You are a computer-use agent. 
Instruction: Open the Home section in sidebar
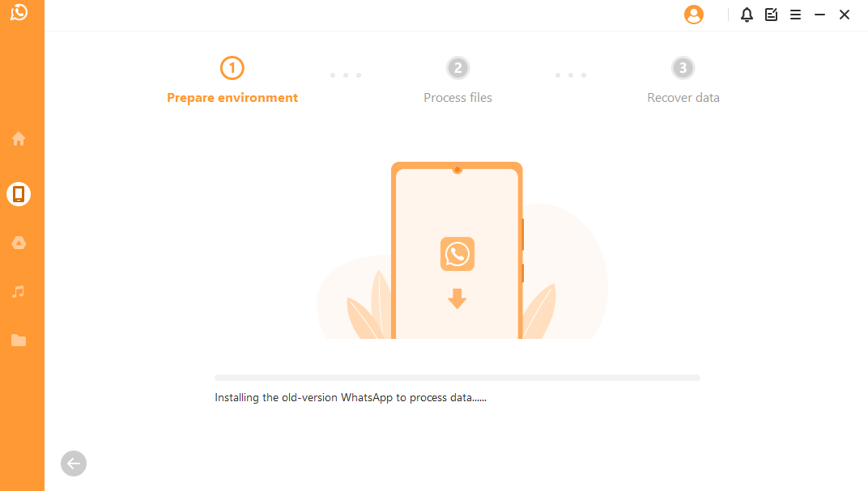[19, 139]
